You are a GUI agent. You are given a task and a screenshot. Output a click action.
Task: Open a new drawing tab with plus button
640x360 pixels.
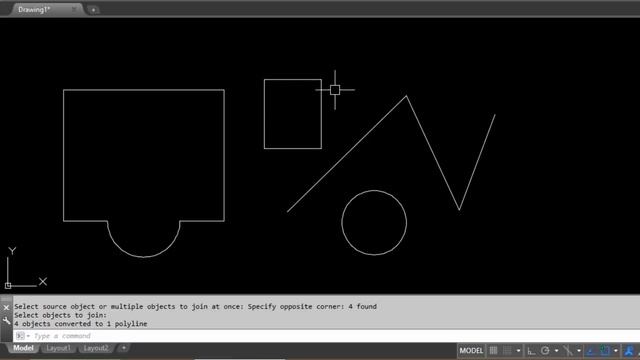pyautogui.click(x=93, y=10)
